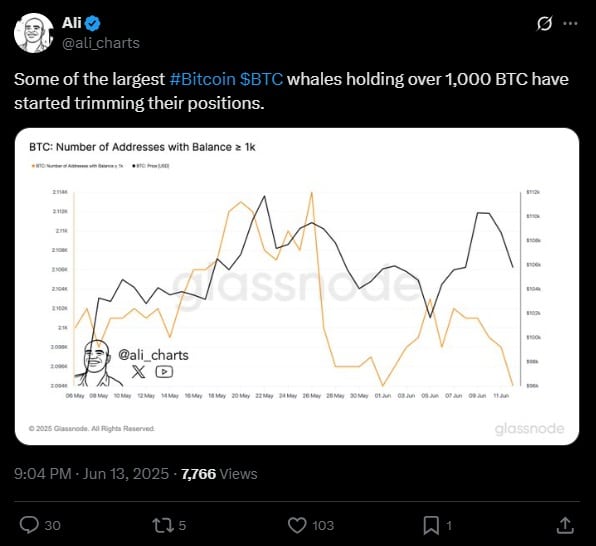Open the @ali_charts handle link
Viewport: 596px width, 546px height.
101,43
